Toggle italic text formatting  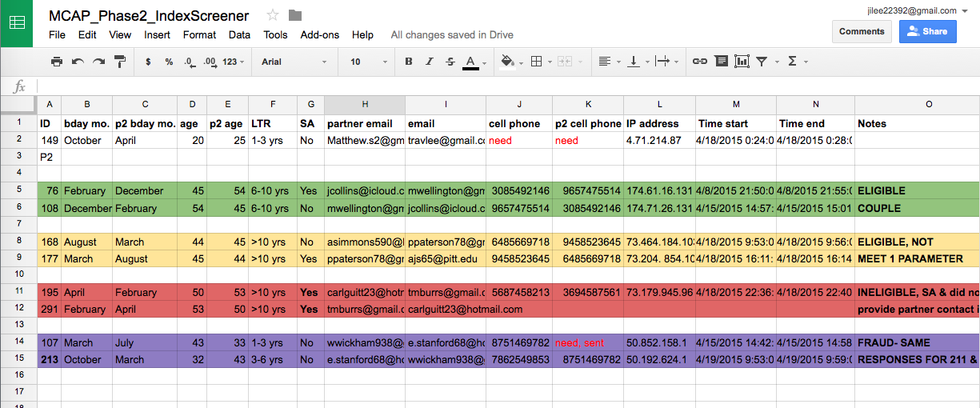[430, 62]
